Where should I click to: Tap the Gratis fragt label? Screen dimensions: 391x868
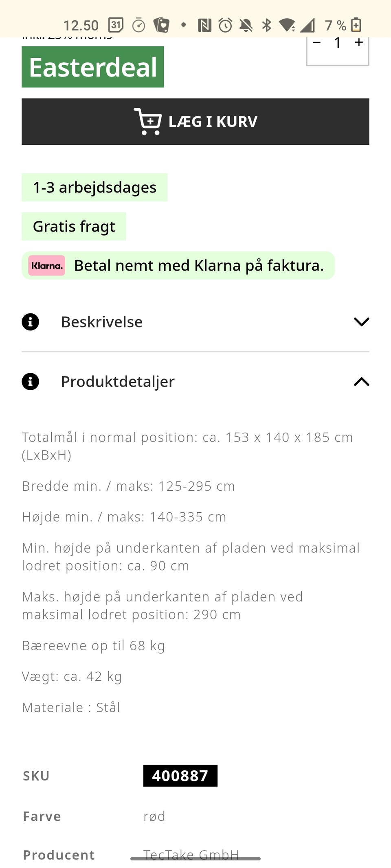click(74, 226)
